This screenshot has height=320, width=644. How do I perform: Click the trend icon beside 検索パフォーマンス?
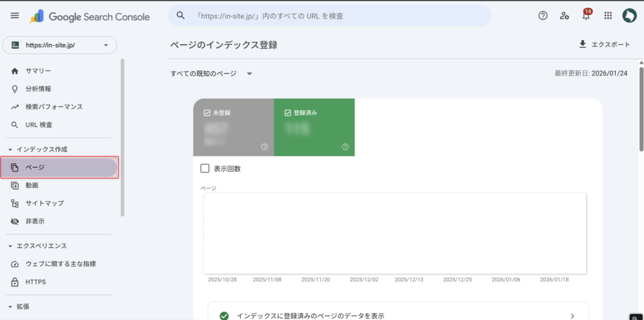click(x=15, y=107)
